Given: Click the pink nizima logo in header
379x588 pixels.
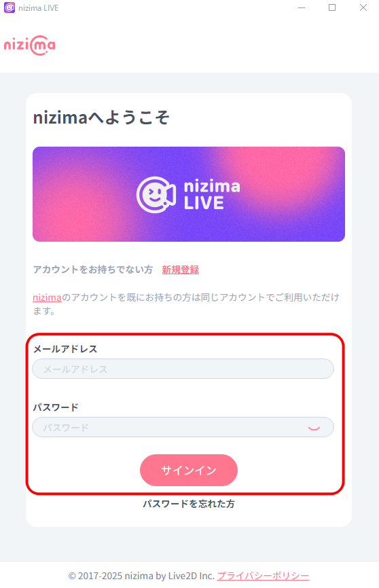Looking at the screenshot, I should tap(30, 45).
